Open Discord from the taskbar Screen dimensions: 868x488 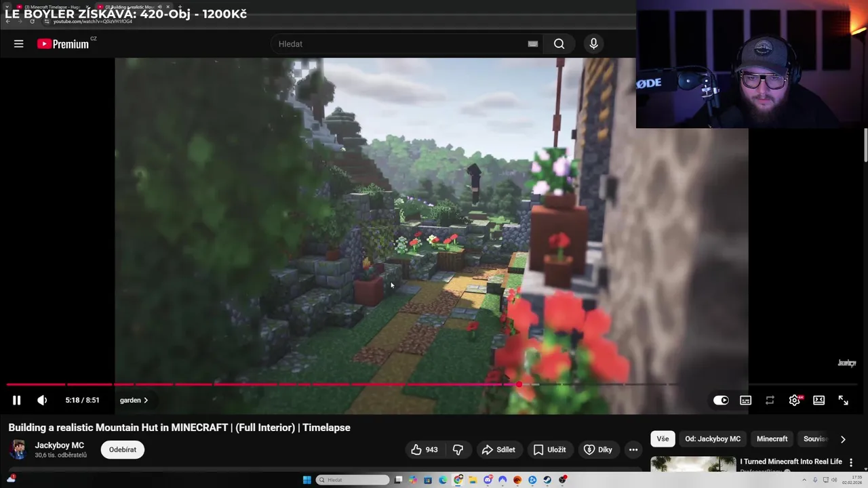[488, 480]
